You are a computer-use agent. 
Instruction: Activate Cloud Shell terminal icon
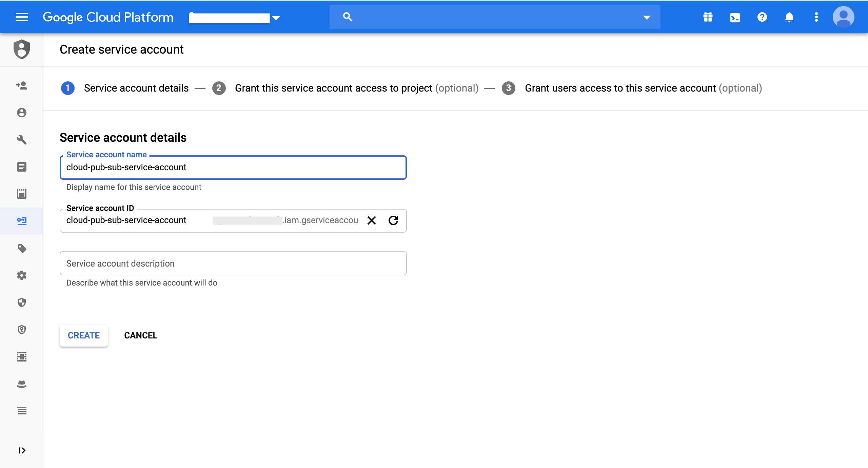(x=735, y=17)
